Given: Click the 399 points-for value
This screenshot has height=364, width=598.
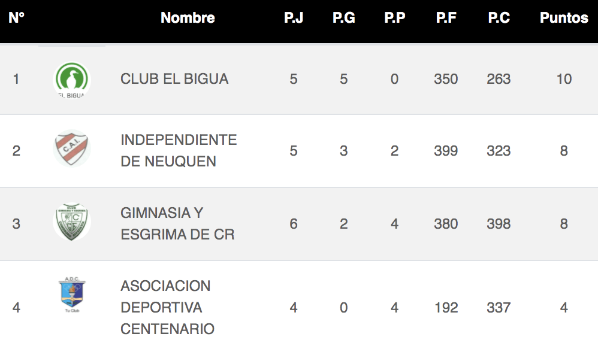Looking at the screenshot, I should 446,150.
